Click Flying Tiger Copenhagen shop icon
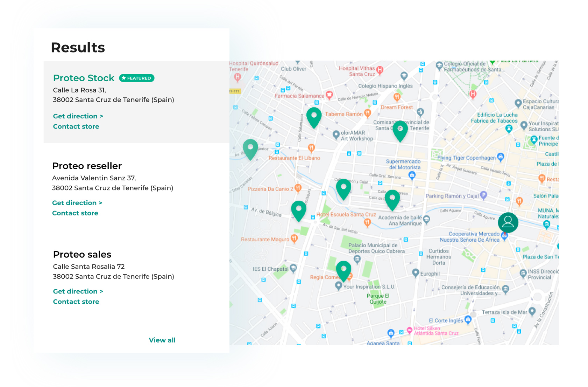Screen dimensions: 588x387 [501, 157]
